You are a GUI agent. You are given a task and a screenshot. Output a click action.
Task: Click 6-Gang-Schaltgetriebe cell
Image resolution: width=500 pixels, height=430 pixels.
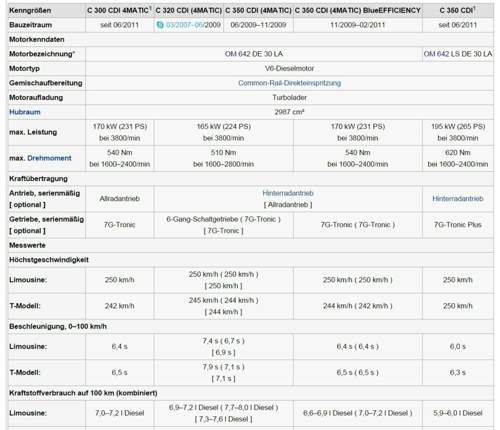224,225
